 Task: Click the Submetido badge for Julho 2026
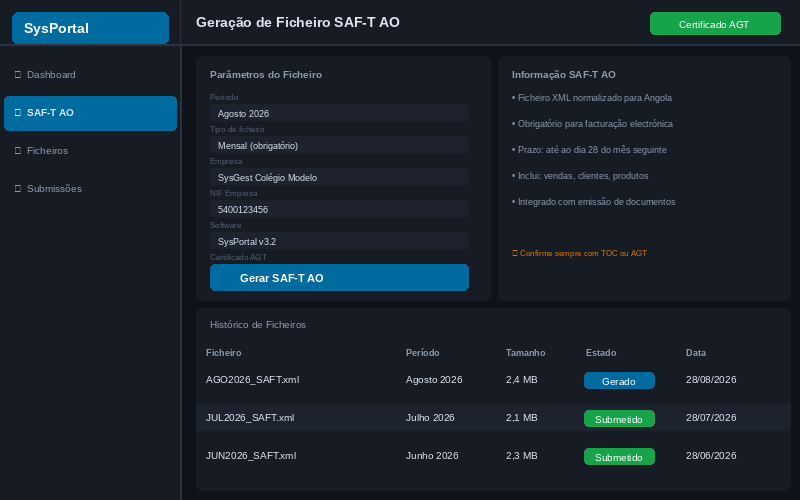pyautogui.click(x=619, y=419)
